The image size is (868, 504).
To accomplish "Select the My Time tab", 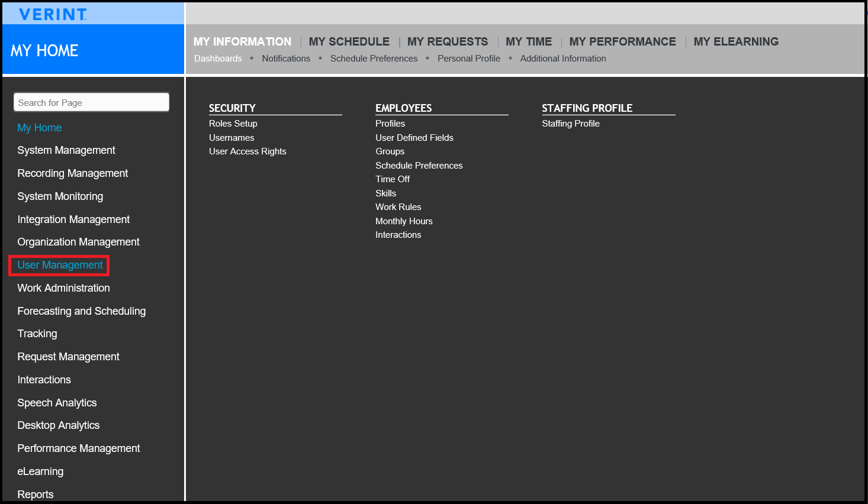I will (x=529, y=41).
